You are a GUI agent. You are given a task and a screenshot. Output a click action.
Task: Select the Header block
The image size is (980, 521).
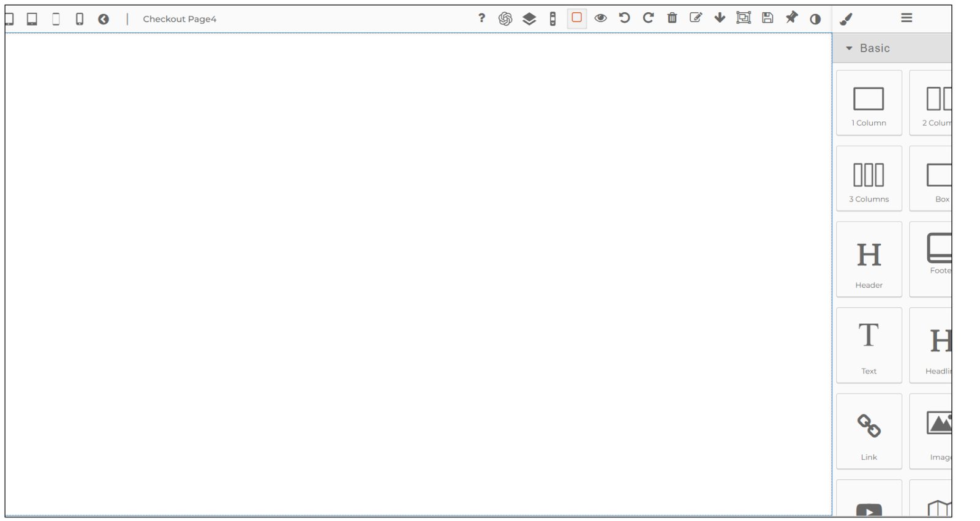869,260
